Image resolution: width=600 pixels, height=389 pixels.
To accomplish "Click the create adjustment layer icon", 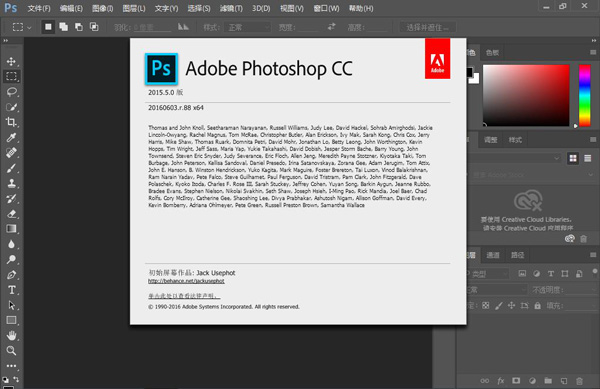I will [x=532, y=381].
